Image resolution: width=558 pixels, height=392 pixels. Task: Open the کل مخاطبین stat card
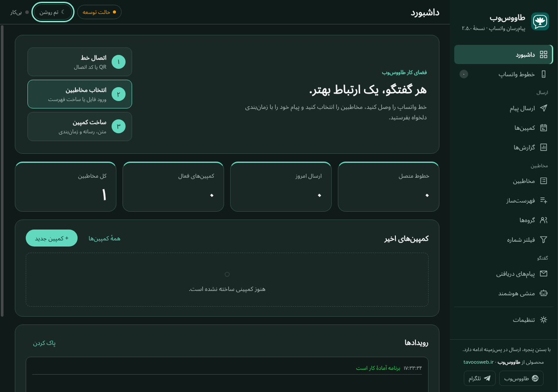pyautogui.click(x=65, y=186)
